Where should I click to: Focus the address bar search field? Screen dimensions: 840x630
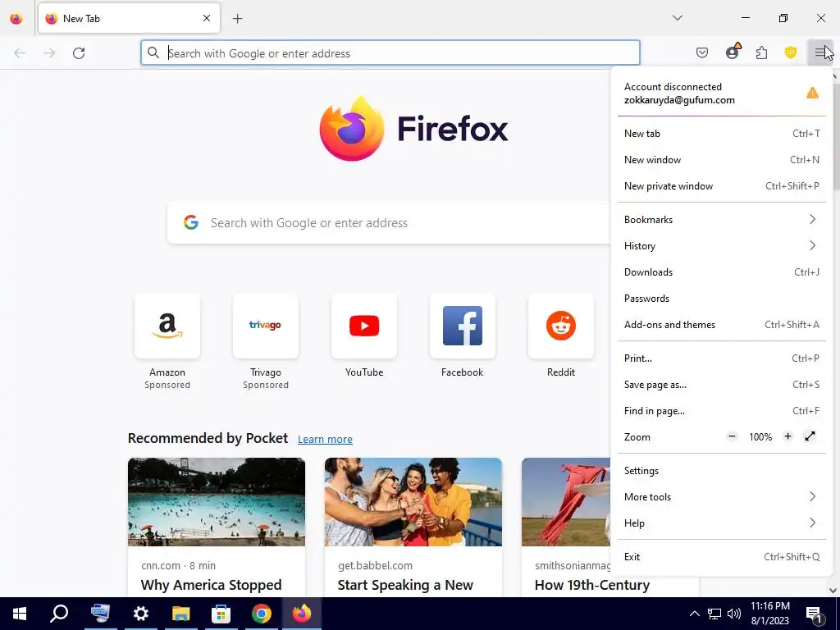(390, 53)
